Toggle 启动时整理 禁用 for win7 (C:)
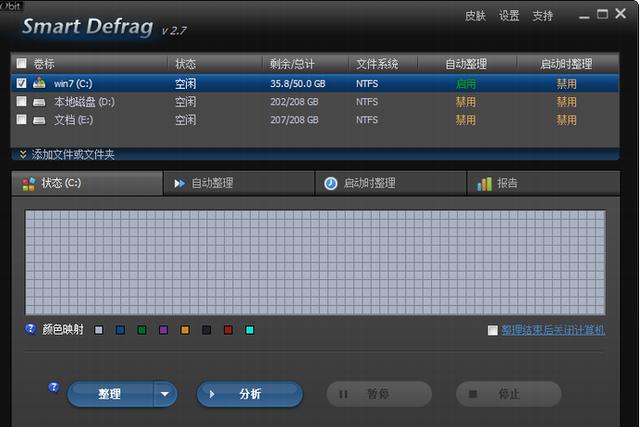Image resolution: width=640 pixels, height=427 pixels. point(567,84)
